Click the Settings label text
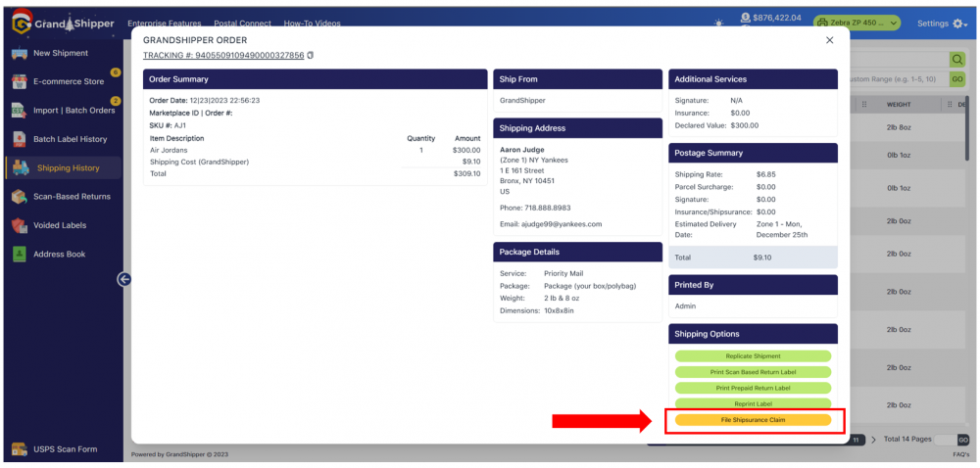The height and width of the screenshot is (468, 980). click(933, 23)
